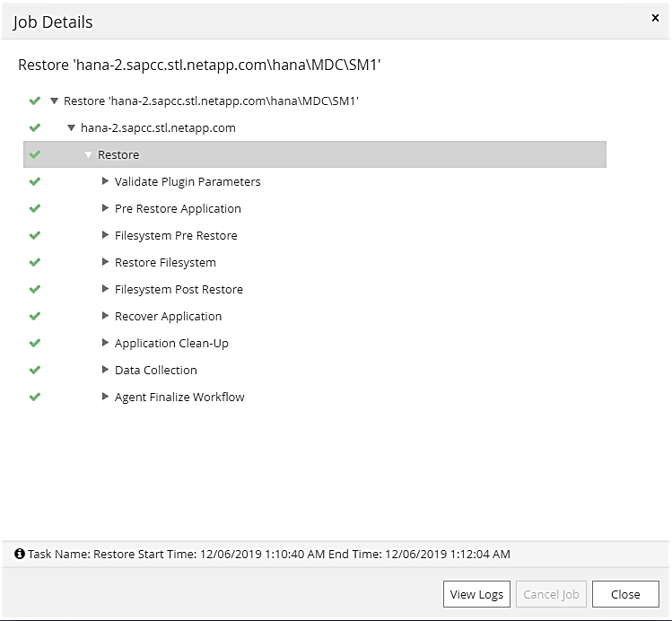Click checkmark next to Application Clean-Up
Screen dimensions: 672x621
click(35, 343)
